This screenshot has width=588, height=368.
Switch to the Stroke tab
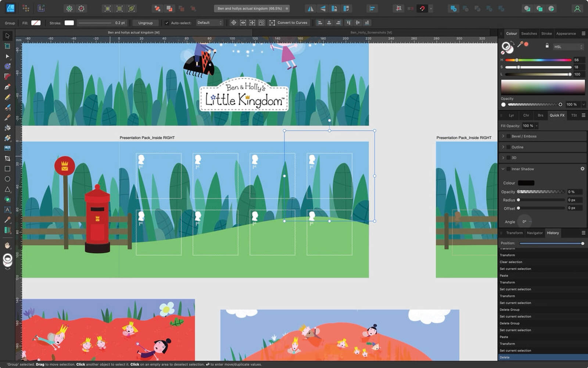point(546,33)
